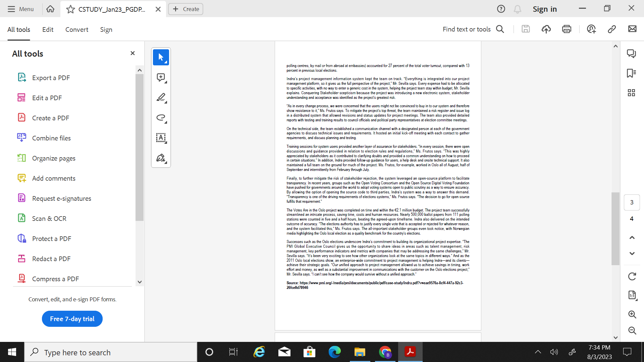Expand the highlight tool options arrow

[x=166, y=102]
